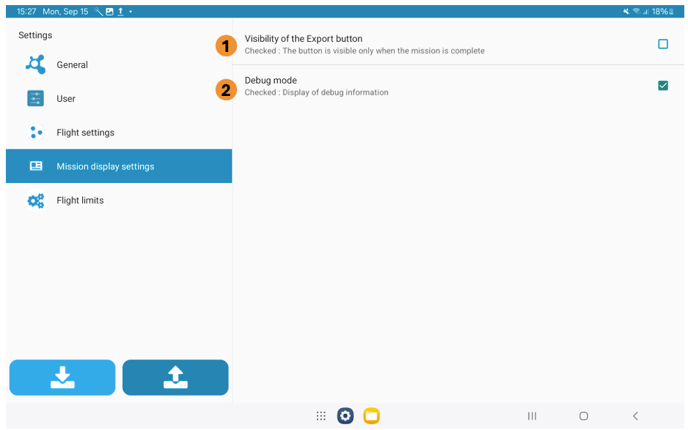Click the Visibility of the Export button row

pos(420,44)
